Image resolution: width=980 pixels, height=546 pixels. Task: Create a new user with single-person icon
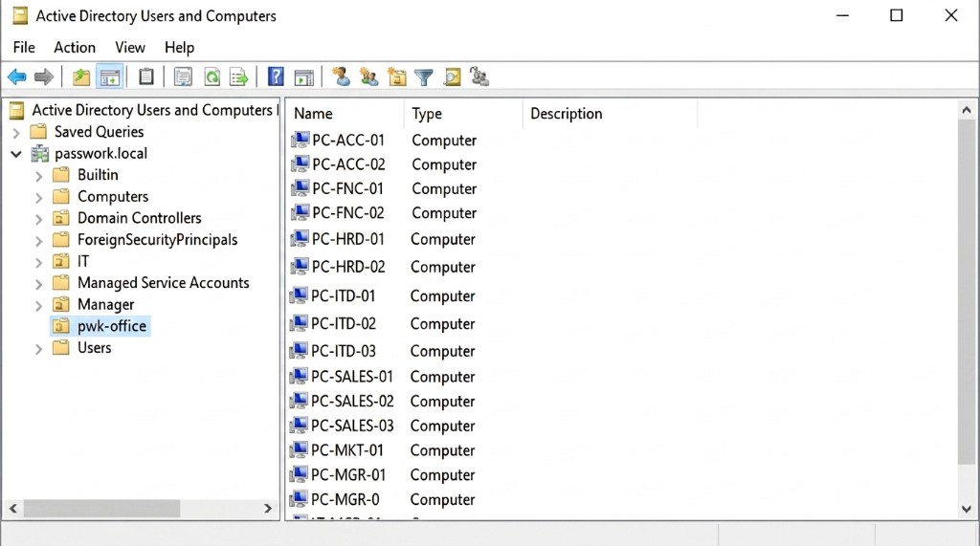coord(342,76)
